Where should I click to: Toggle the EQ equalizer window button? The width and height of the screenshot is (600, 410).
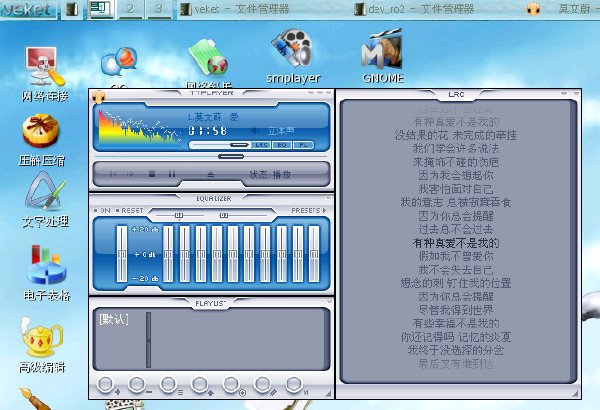tap(282, 145)
